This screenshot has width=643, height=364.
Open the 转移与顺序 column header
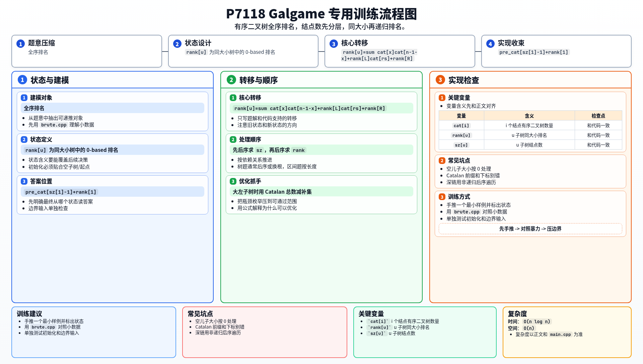(x=321, y=80)
